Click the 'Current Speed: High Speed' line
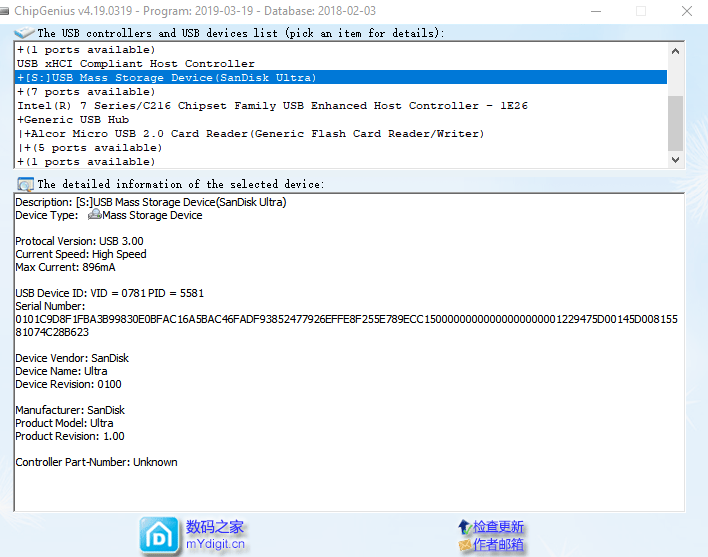708x557 pixels. pos(81,254)
